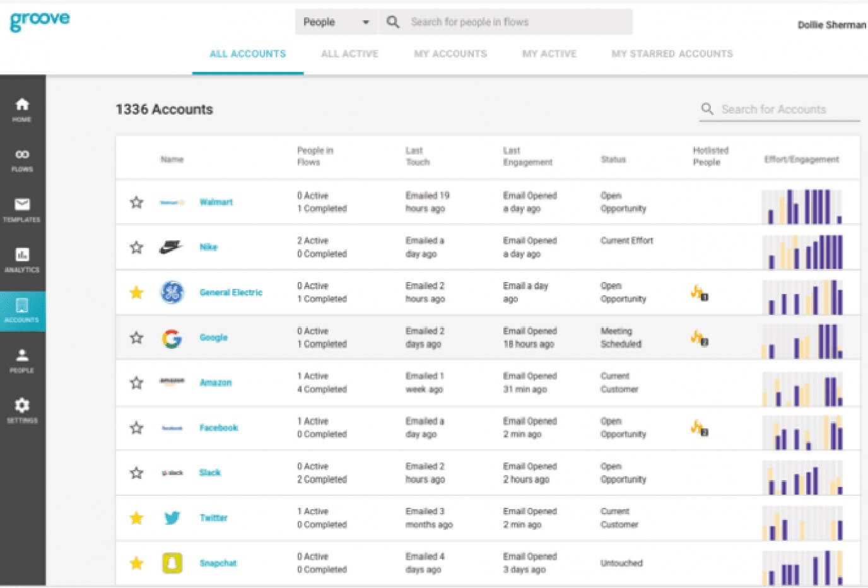The width and height of the screenshot is (868, 588).
Task: Click the Slack logo icon
Action: pyautogui.click(x=172, y=473)
